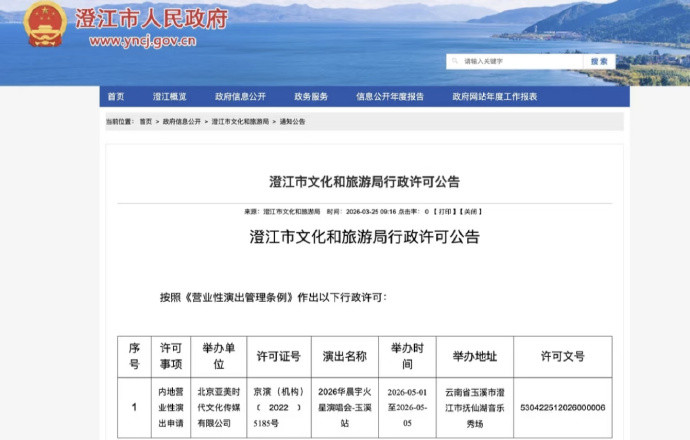This screenshot has width=690, height=440.
Task: Click the 搜索 search button
Action: pyautogui.click(x=599, y=62)
